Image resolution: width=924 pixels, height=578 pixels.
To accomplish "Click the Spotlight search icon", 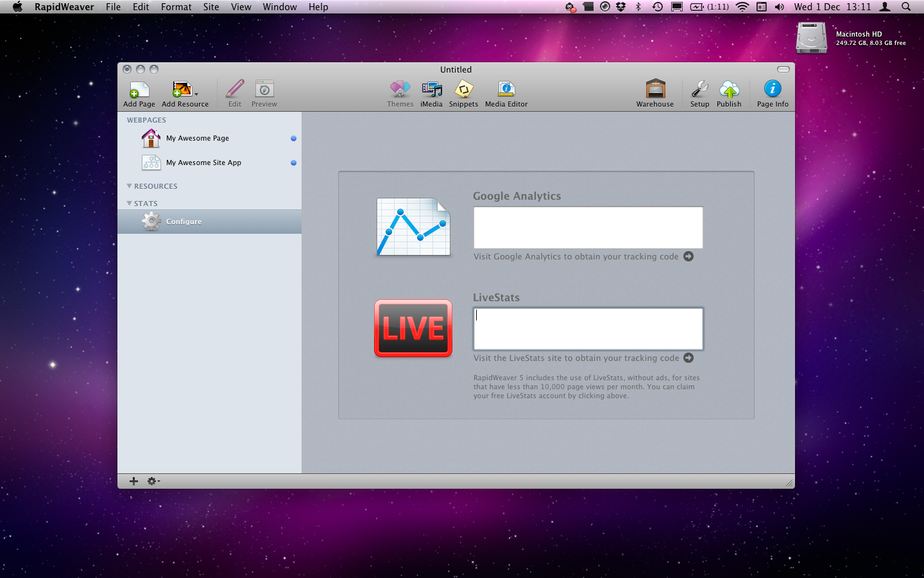I will [x=906, y=7].
